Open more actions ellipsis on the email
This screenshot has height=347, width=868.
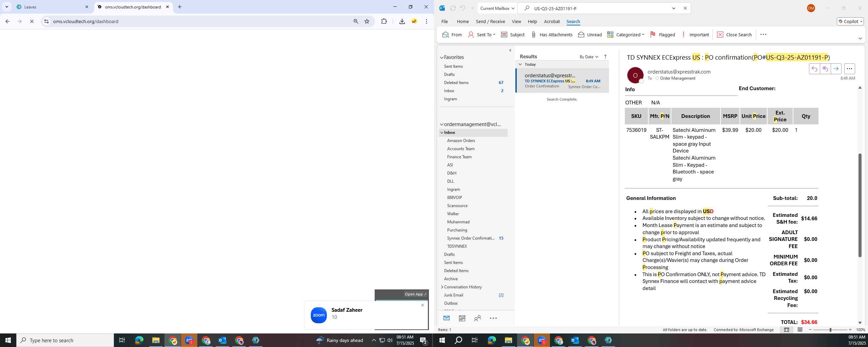849,69
